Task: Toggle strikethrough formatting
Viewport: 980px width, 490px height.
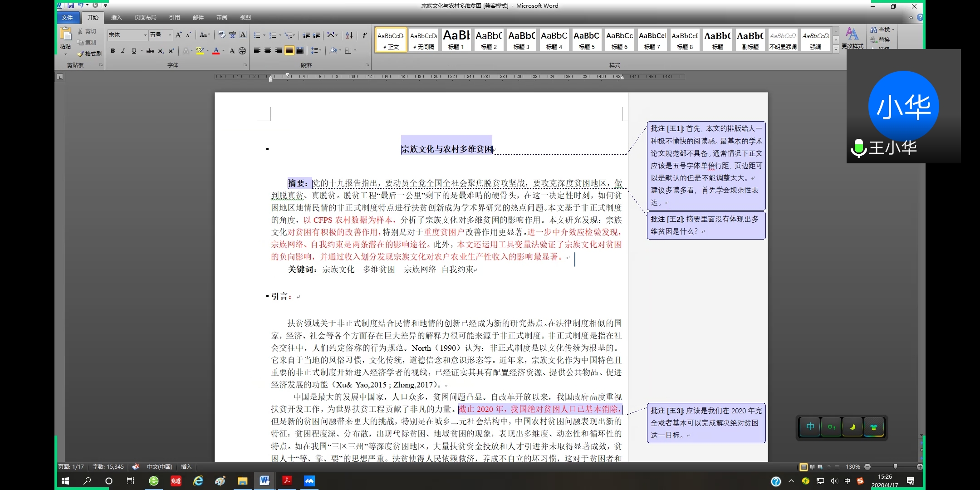Action: coord(150,51)
